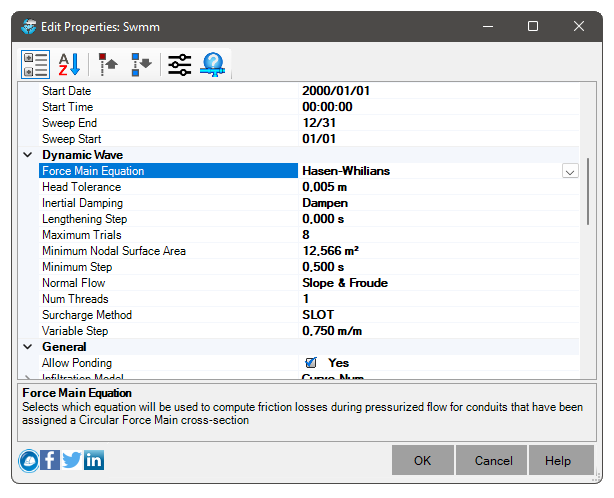Open the Force Main Equation dropdown arrow
The width and height of the screenshot is (614, 498).
(x=570, y=171)
